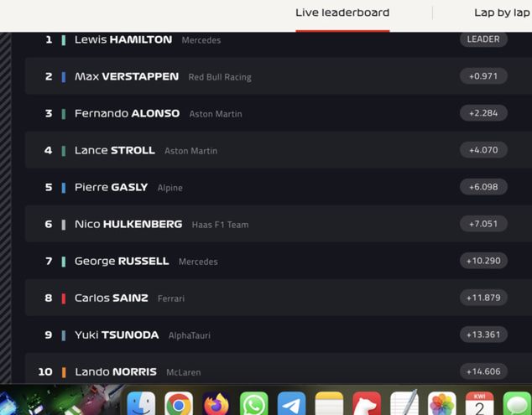Viewport: 532px width, 415px height.
Task: Open the red Bear app icon
Action: (x=367, y=404)
